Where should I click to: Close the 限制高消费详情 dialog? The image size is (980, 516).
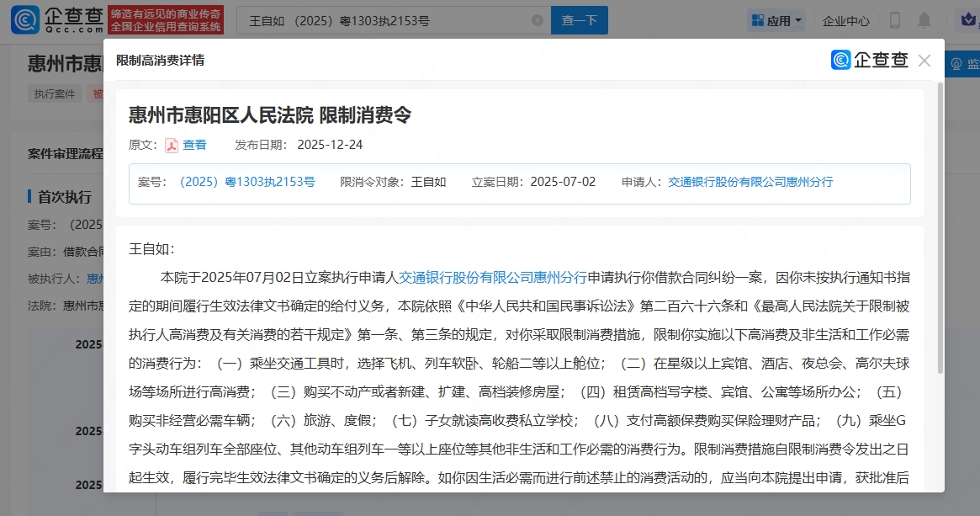(924, 61)
